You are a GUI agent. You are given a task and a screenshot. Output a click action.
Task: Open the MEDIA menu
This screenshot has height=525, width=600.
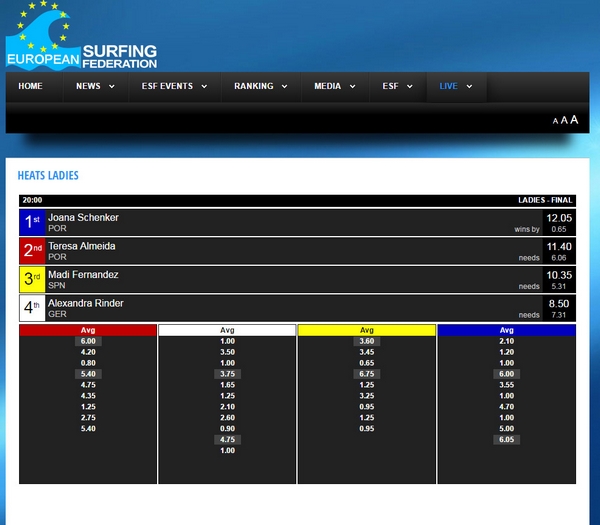[x=328, y=86]
